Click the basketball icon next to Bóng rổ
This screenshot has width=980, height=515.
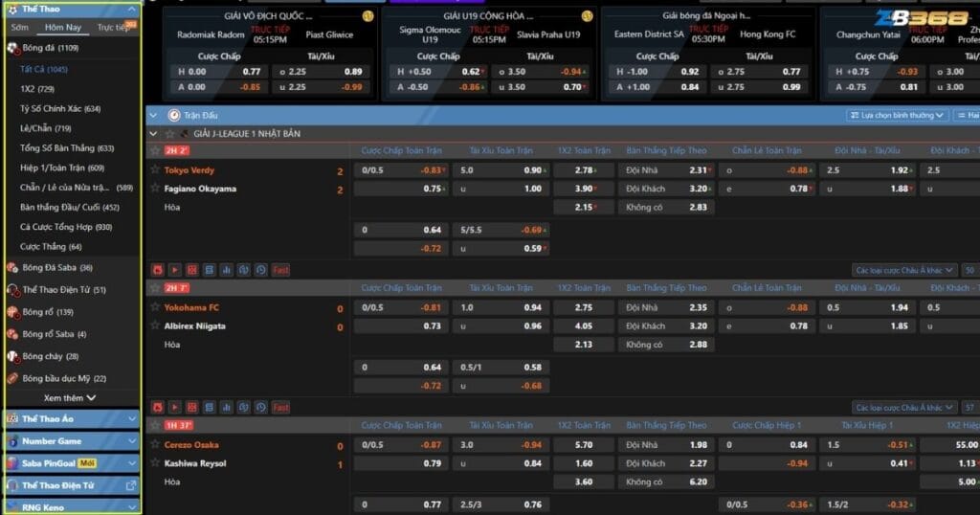[12, 312]
